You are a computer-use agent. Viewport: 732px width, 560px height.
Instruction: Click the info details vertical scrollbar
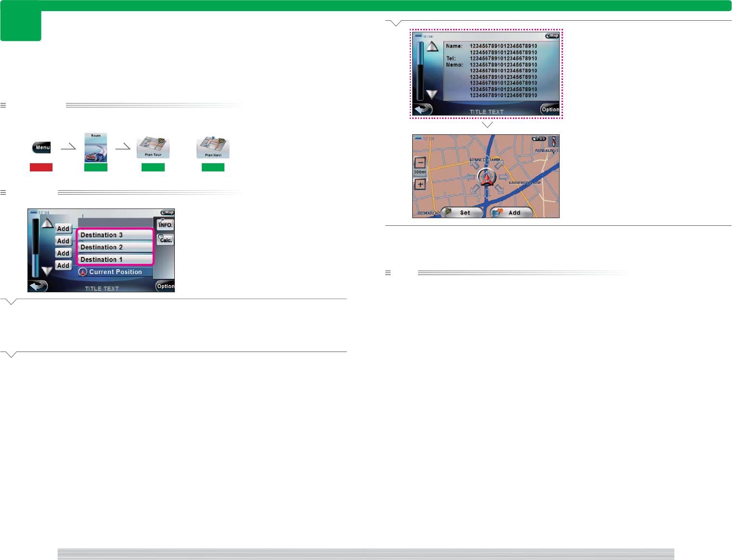(420, 71)
